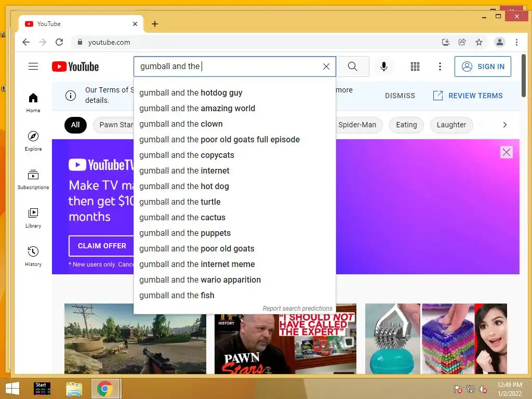Choose suggestion 'gumball and the copycats'
Screen dimensions: 532x399
pyautogui.click(x=235, y=155)
